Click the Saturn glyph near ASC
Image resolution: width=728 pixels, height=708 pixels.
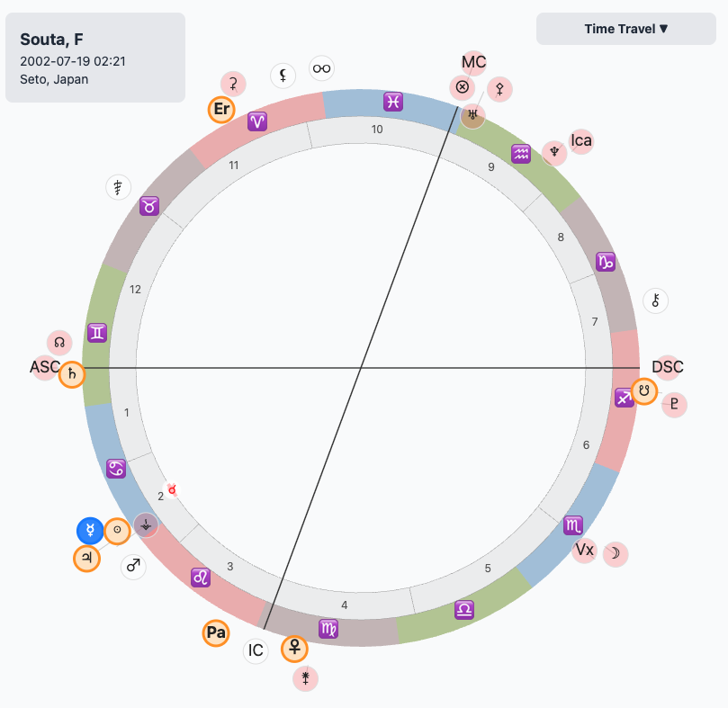pyautogui.click(x=72, y=374)
